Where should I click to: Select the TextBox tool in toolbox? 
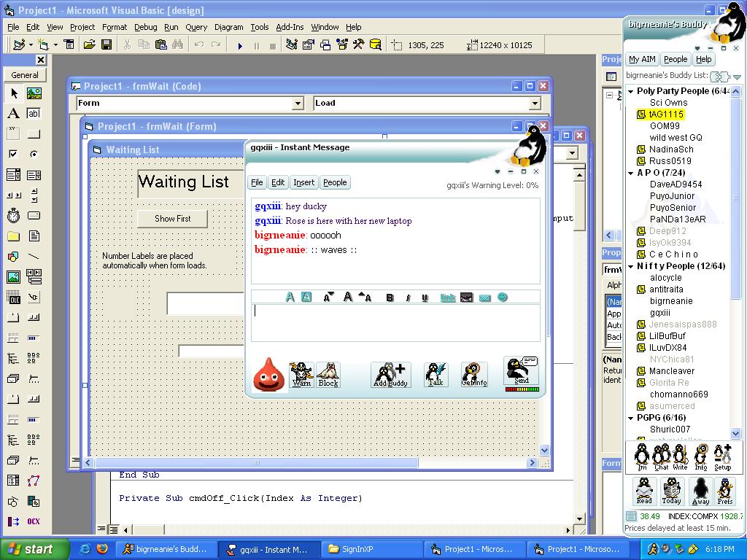coord(34,113)
